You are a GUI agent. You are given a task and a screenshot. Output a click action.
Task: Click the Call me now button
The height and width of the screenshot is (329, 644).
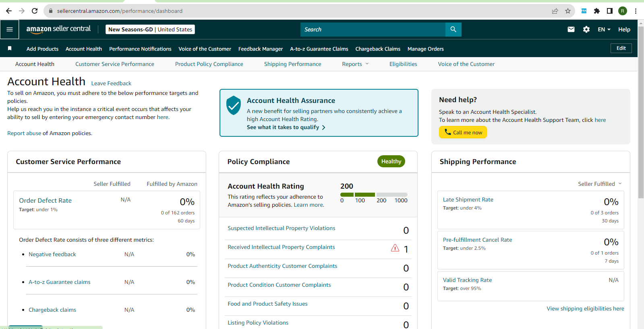point(463,132)
